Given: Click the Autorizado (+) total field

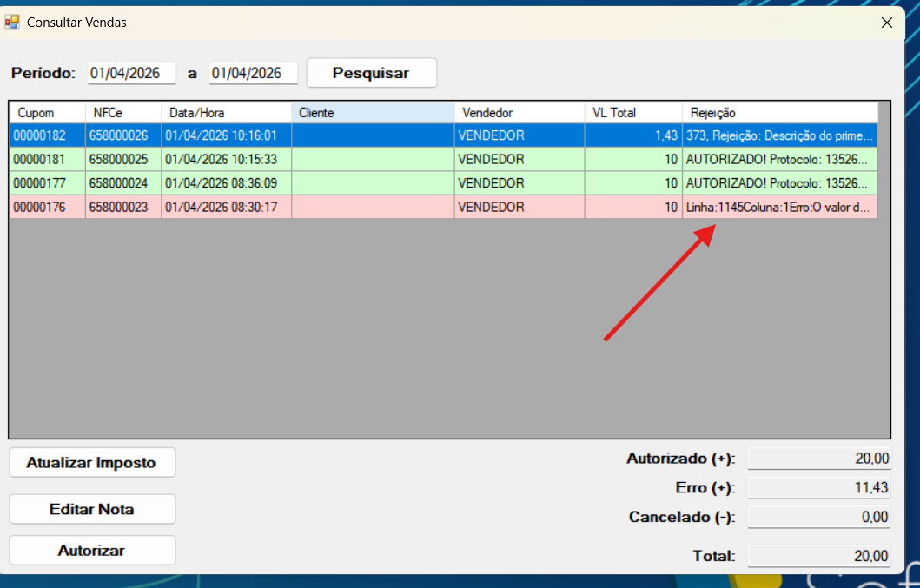Looking at the screenshot, I should (x=819, y=458).
